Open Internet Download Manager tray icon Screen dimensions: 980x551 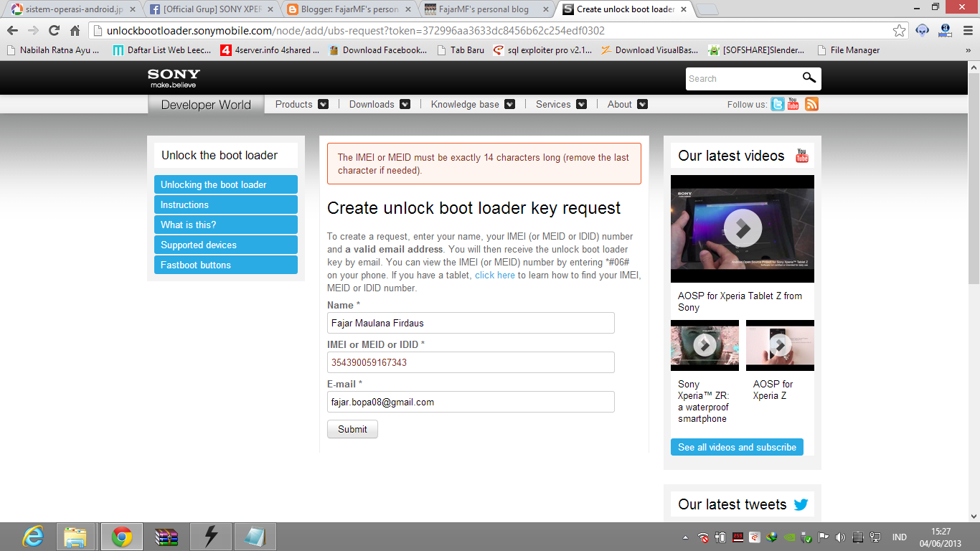coord(772,537)
